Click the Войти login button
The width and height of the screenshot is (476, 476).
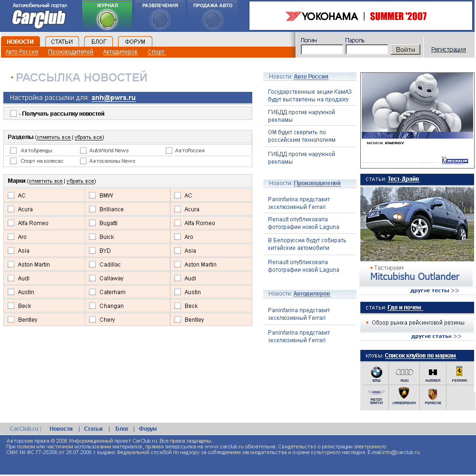tap(405, 50)
